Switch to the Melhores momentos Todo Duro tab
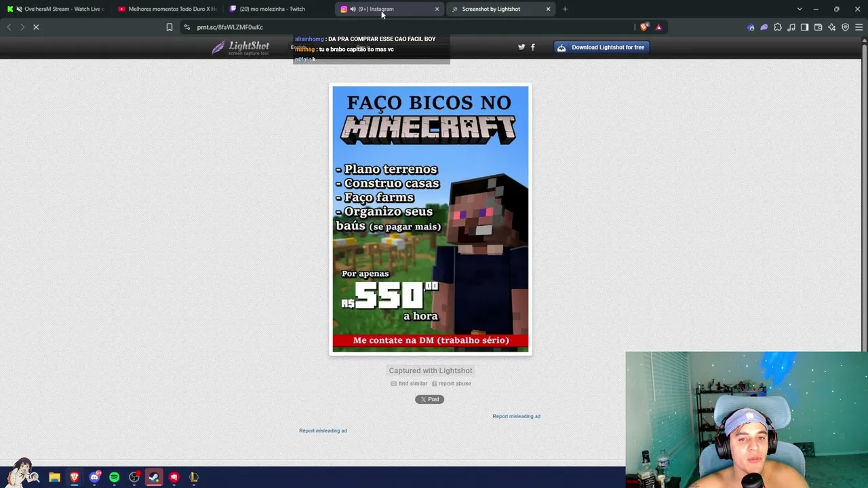The image size is (868, 488). point(167,9)
